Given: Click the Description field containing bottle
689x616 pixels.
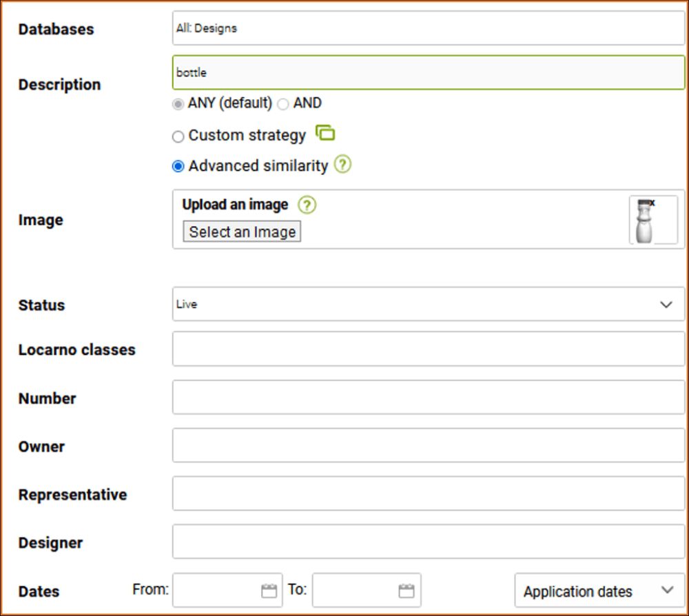Looking at the screenshot, I should coord(428,72).
